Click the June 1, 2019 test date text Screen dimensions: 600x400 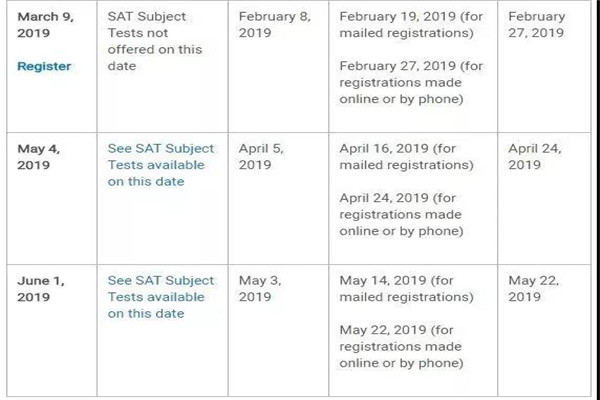point(41,289)
